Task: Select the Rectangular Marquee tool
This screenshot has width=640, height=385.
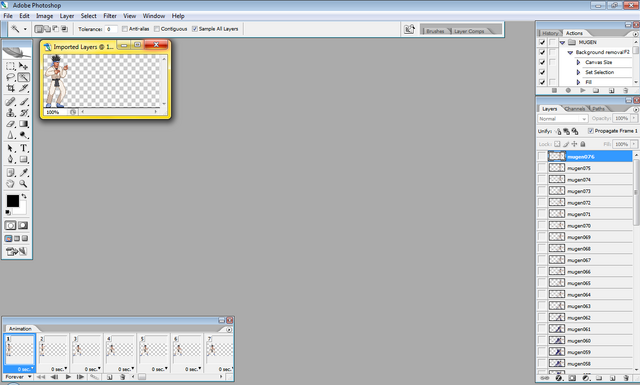Action: coord(11,66)
